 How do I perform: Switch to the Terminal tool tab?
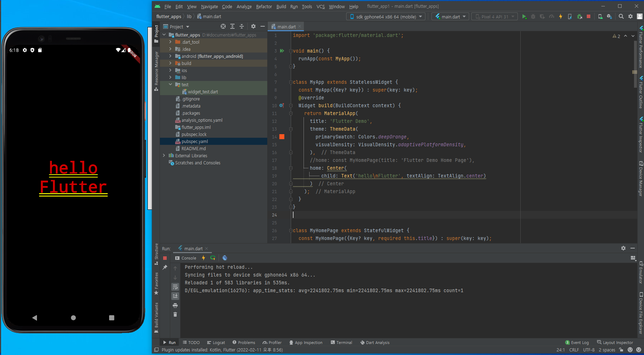tap(341, 343)
